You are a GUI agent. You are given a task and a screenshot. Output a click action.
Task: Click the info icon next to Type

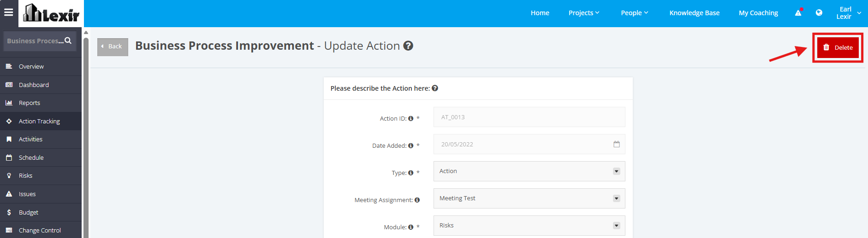click(x=410, y=173)
